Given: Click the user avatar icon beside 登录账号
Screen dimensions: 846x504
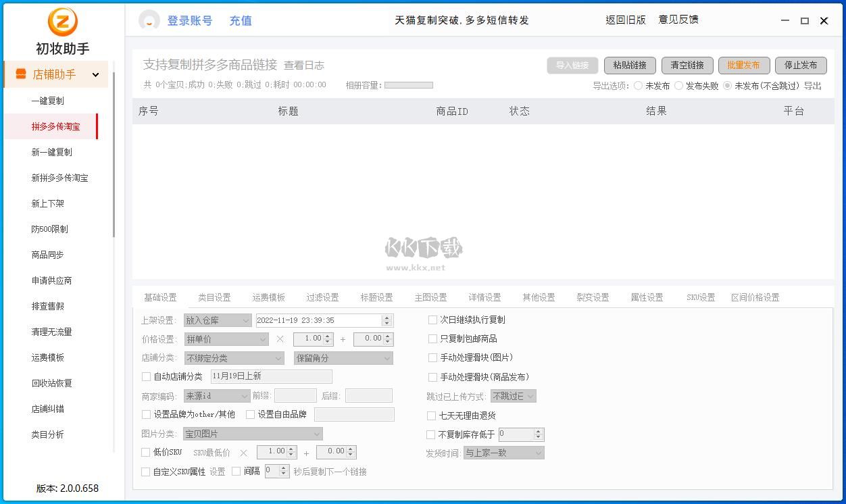Looking at the screenshot, I should (x=149, y=21).
